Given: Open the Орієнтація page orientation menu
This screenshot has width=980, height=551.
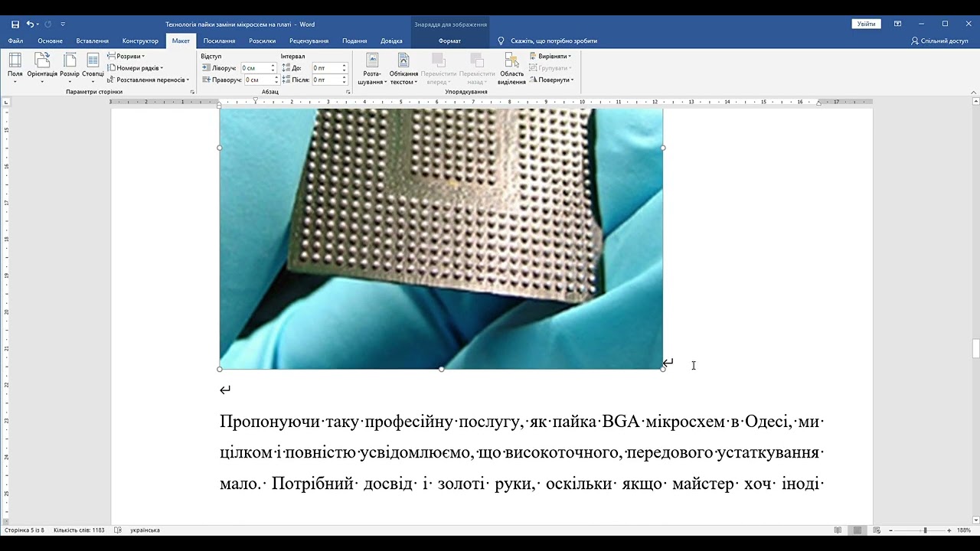Looking at the screenshot, I should pos(42,67).
